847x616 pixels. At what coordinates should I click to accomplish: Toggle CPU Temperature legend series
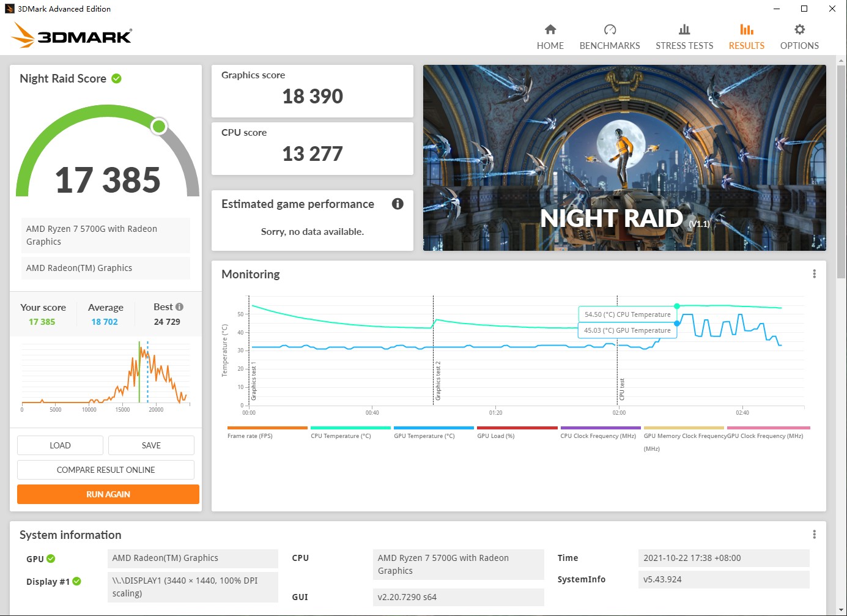coord(350,432)
